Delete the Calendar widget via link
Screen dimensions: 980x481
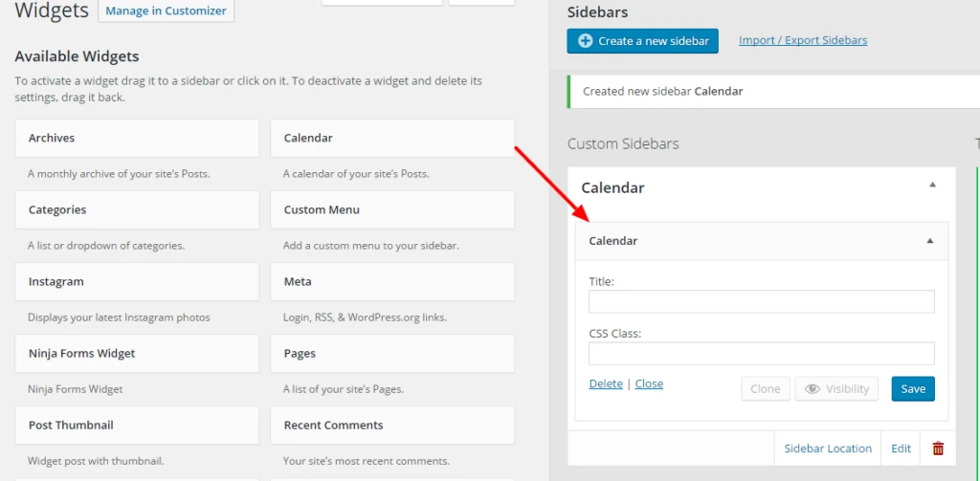606,383
